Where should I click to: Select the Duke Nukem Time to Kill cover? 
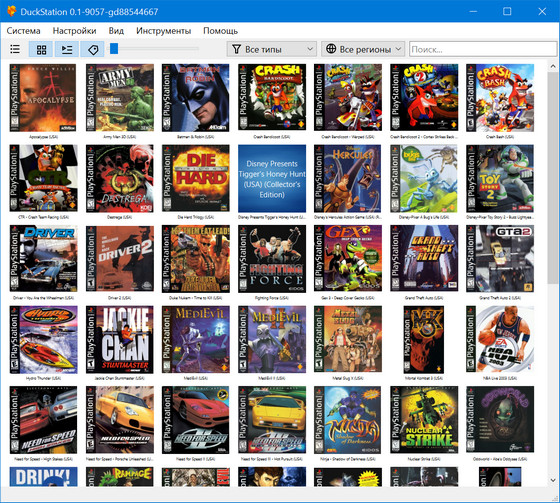(196, 259)
